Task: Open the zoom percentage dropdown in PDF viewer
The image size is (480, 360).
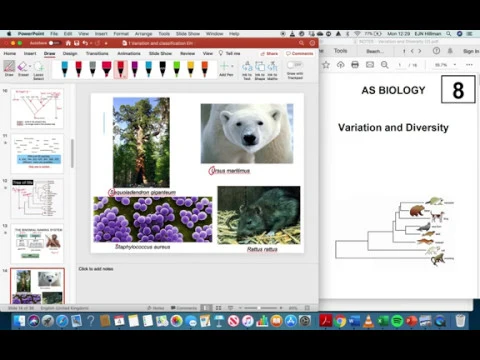Action: [455, 65]
